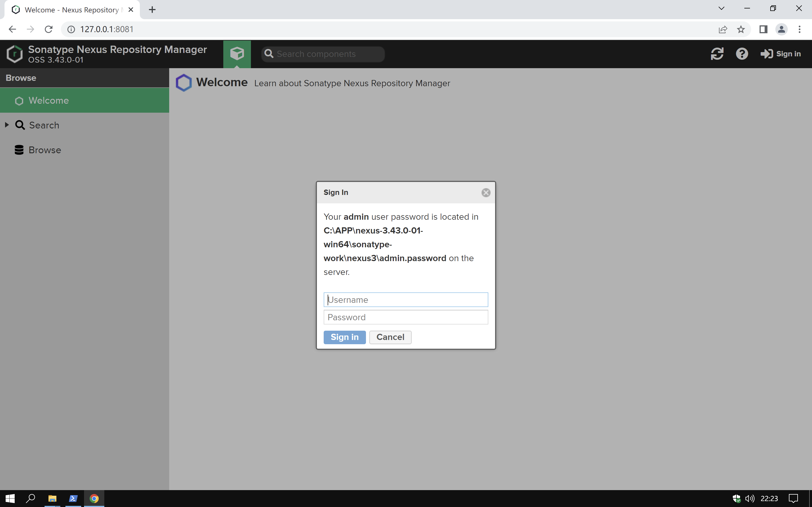
Task: Bookmark this page with star icon
Action: click(x=741, y=30)
